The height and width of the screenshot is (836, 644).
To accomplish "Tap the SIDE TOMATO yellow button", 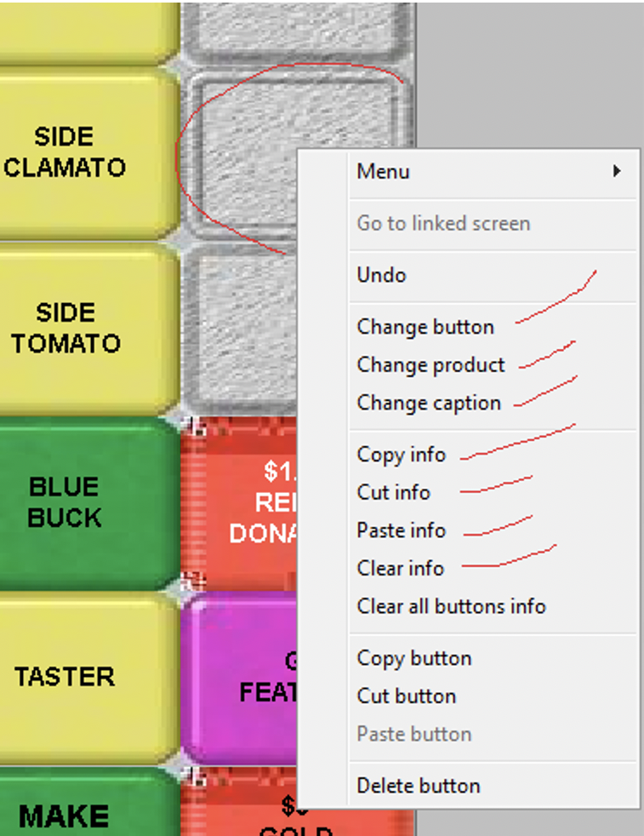I will pyautogui.click(x=88, y=328).
